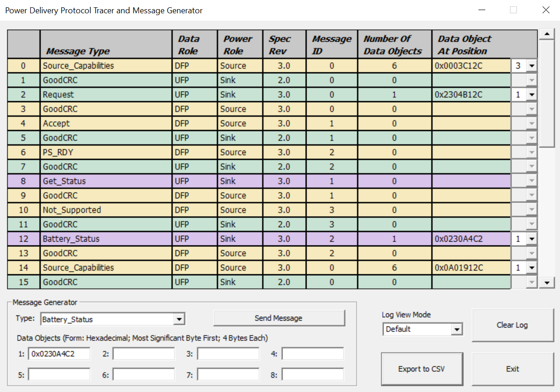560x392 pixels.
Task: Minimize the Protocol Tracer window
Action: point(482,10)
